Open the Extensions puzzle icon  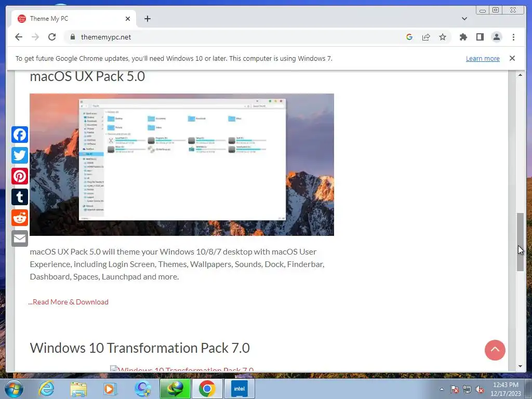click(x=463, y=37)
